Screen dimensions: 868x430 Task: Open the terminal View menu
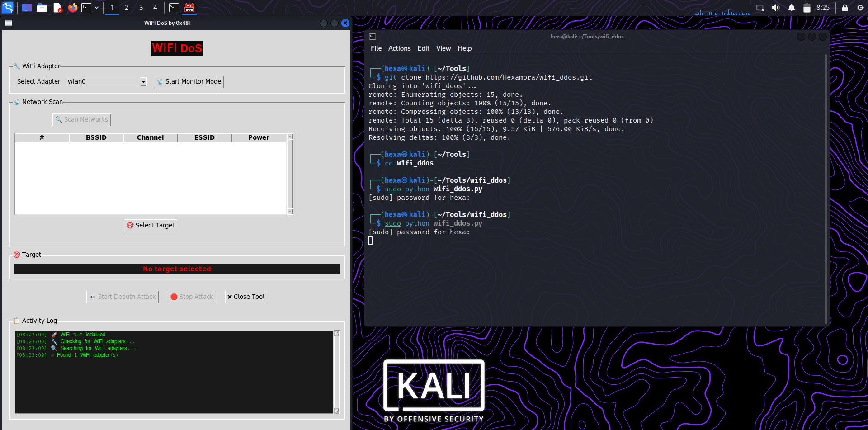point(443,48)
